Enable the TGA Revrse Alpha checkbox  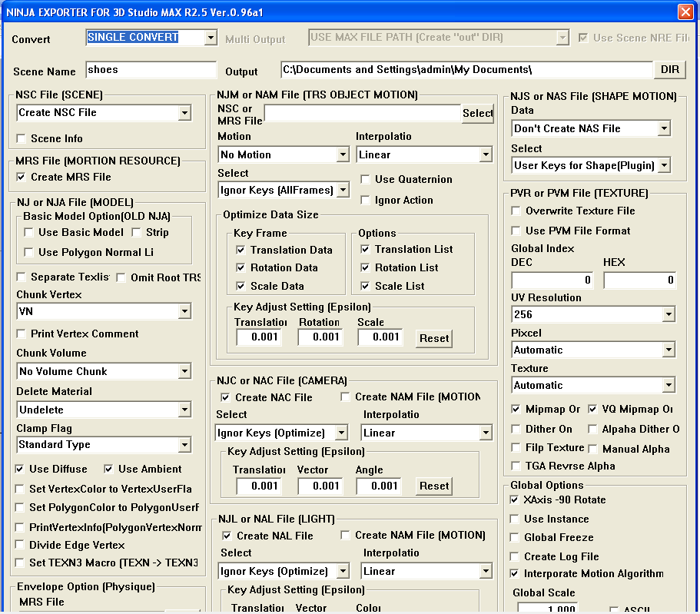516,466
